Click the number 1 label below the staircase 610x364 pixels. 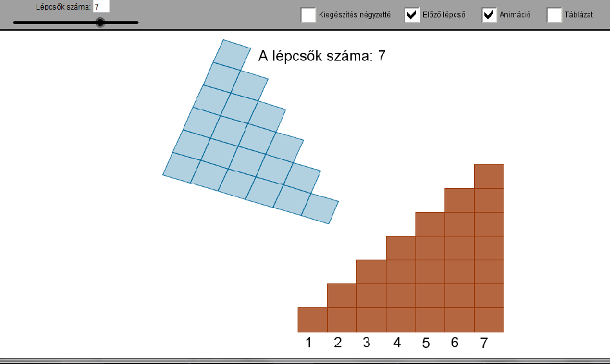309,343
